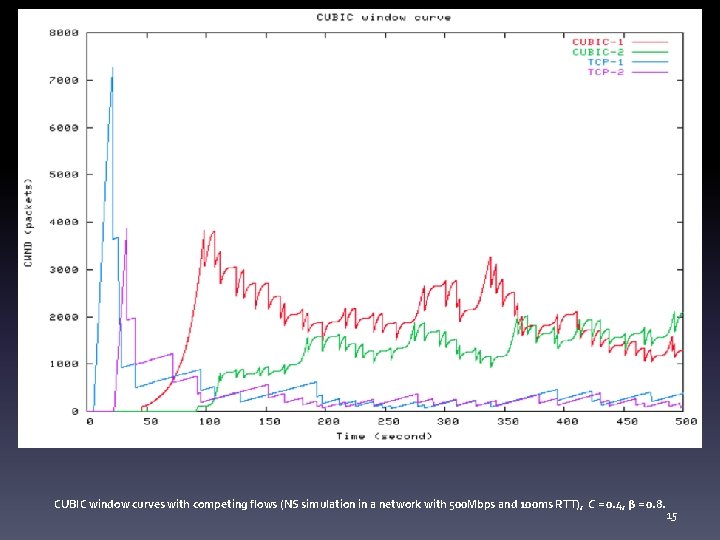This screenshot has width=720, height=540.
Task: Select the TCP-1 legend label
Action: [x=606, y=62]
